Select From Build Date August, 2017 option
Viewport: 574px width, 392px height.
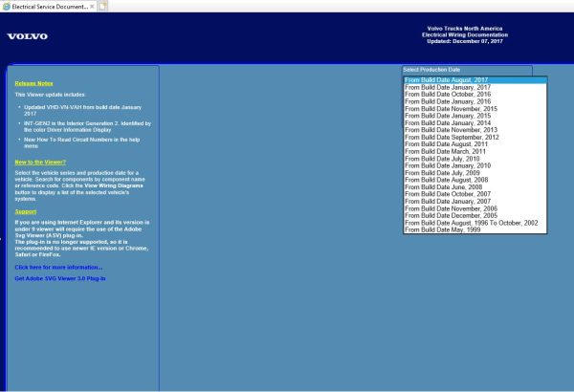[475, 80]
